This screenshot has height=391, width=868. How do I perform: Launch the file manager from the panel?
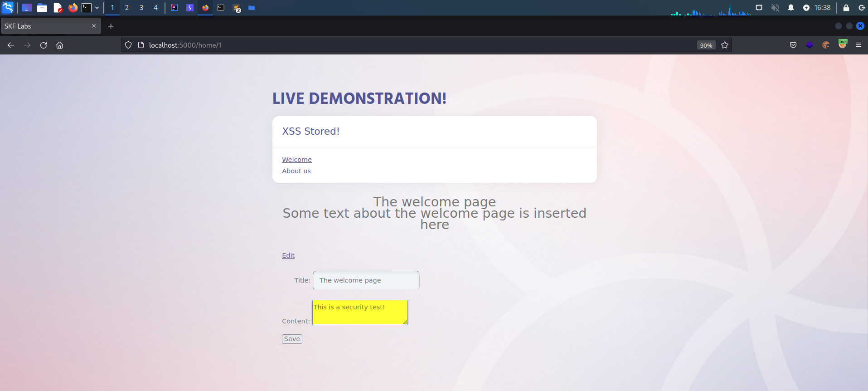tap(42, 8)
